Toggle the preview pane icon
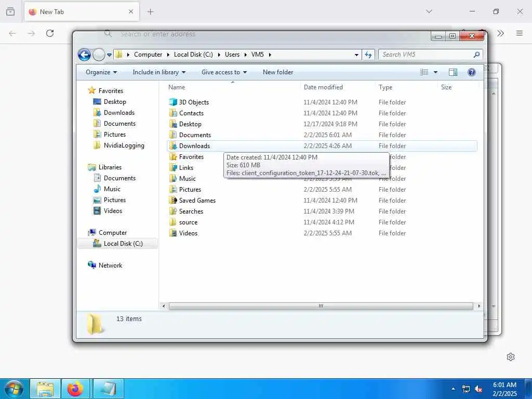The image size is (532, 399). tap(453, 72)
